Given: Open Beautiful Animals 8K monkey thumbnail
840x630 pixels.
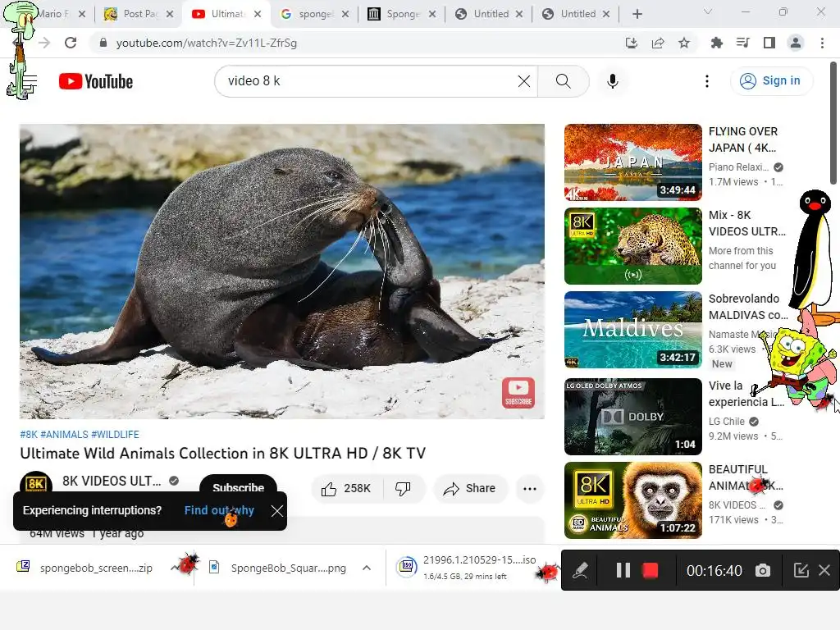Looking at the screenshot, I should [x=633, y=500].
